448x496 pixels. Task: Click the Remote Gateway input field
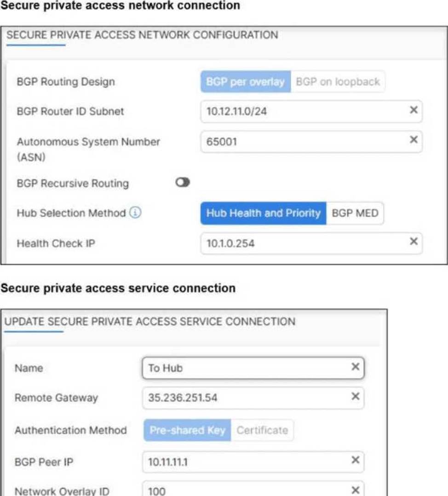point(244,398)
